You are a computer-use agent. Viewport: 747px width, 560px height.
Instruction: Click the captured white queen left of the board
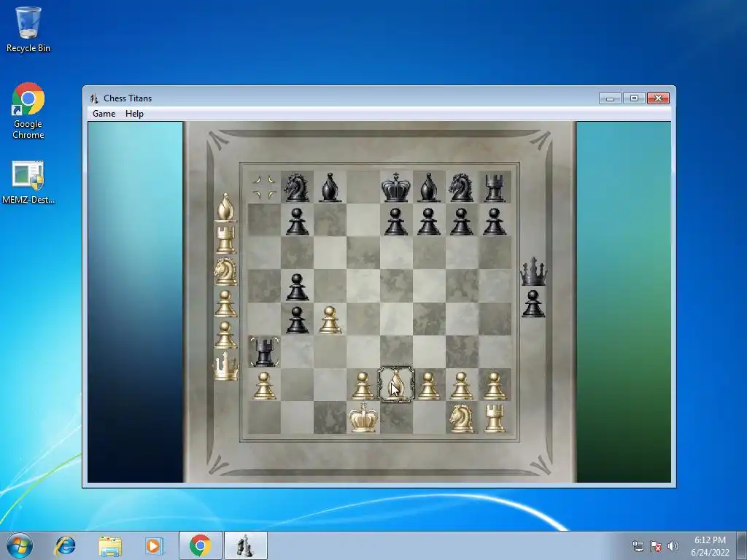tap(225, 366)
